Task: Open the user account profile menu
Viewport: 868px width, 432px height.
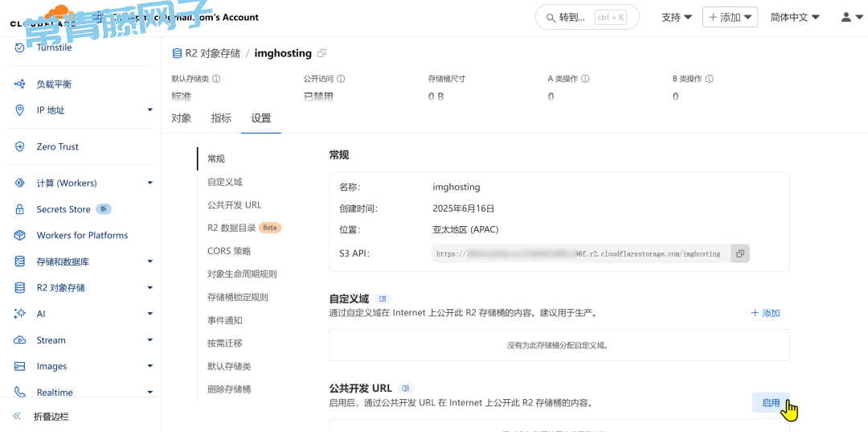Action: (850, 17)
